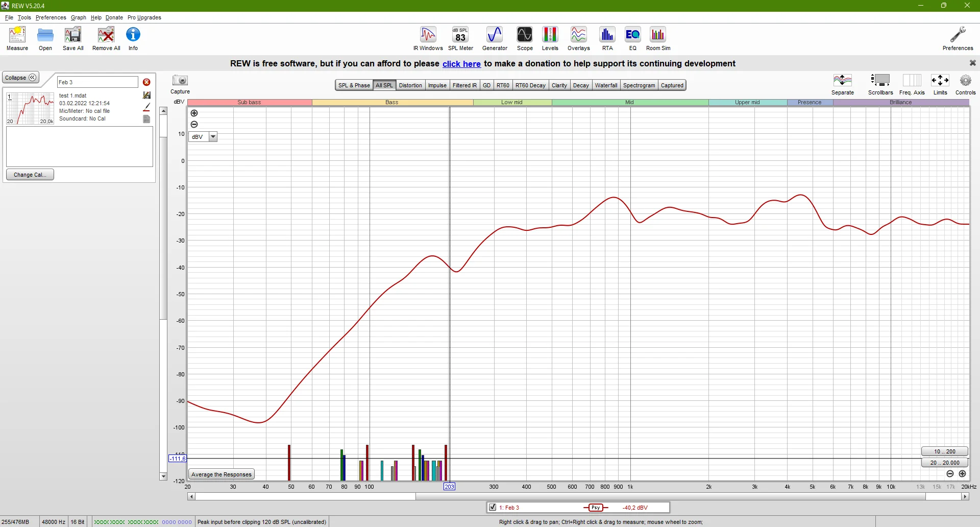Switch to the Distortion tab
The image size is (980, 527).
(410, 85)
